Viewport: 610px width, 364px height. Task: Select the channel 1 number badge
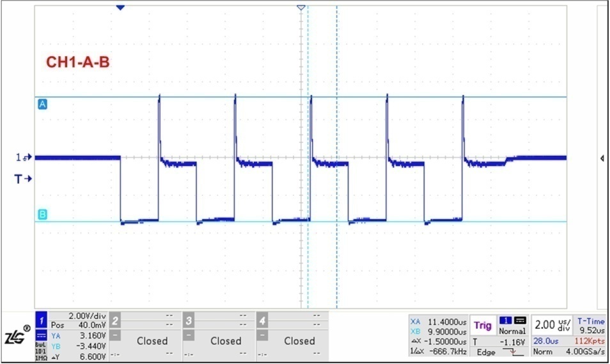42,320
